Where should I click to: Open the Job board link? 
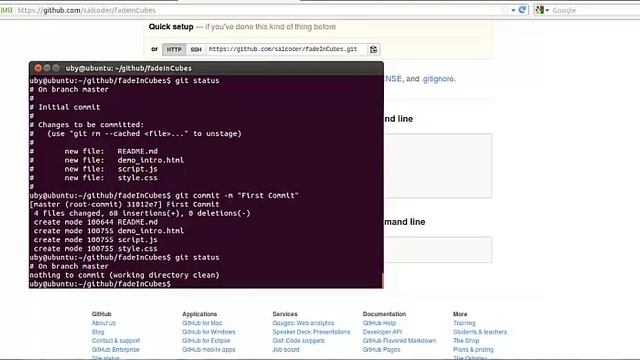point(286,349)
